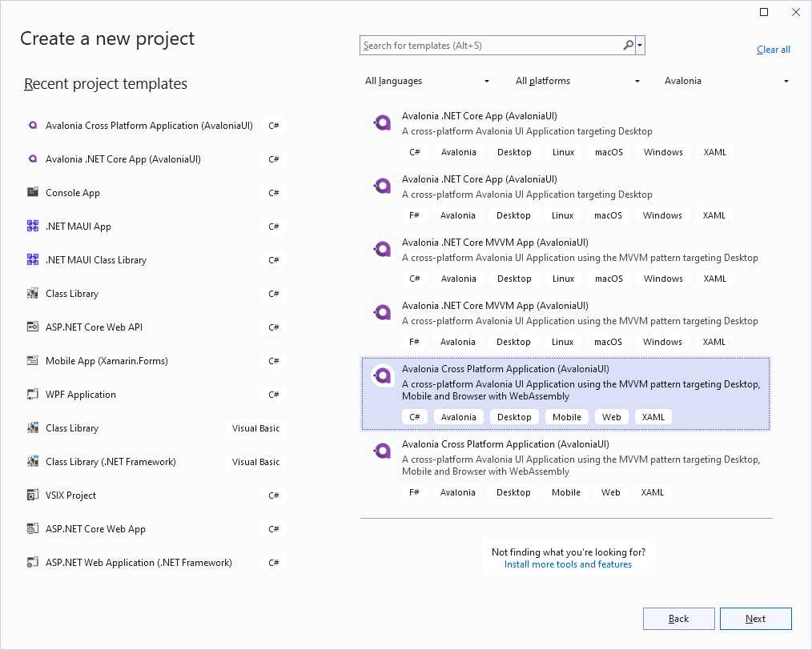Open the All languages dropdown
This screenshot has width=812, height=650.
(x=428, y=80)
